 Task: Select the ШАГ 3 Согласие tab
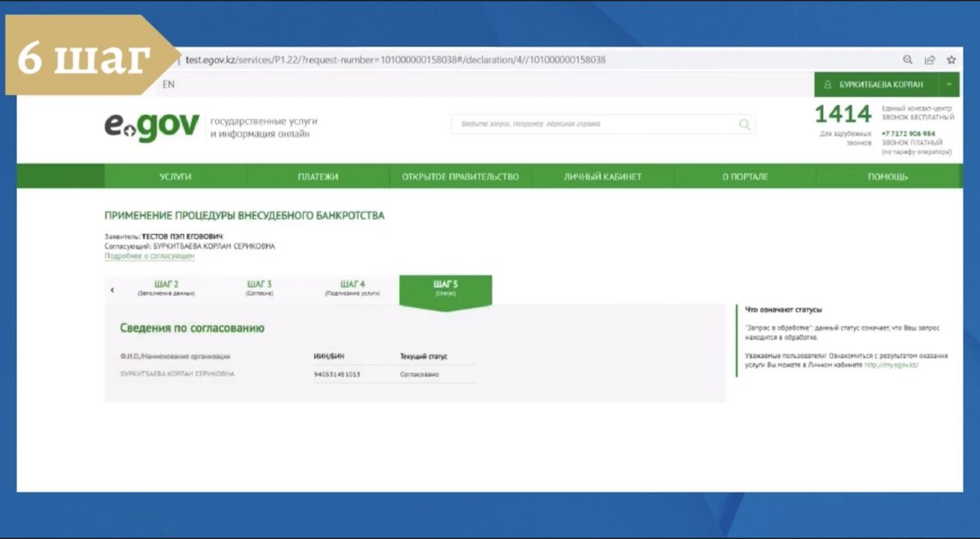260,287
